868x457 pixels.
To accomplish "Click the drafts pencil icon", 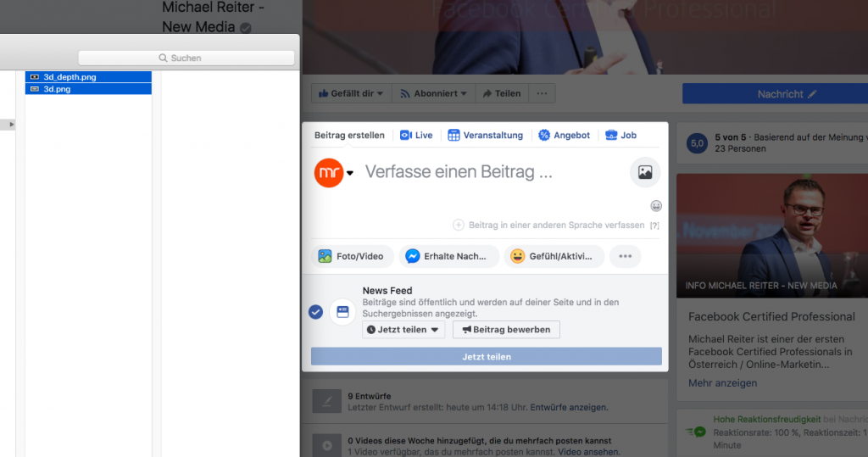I will tap(326, 402).
